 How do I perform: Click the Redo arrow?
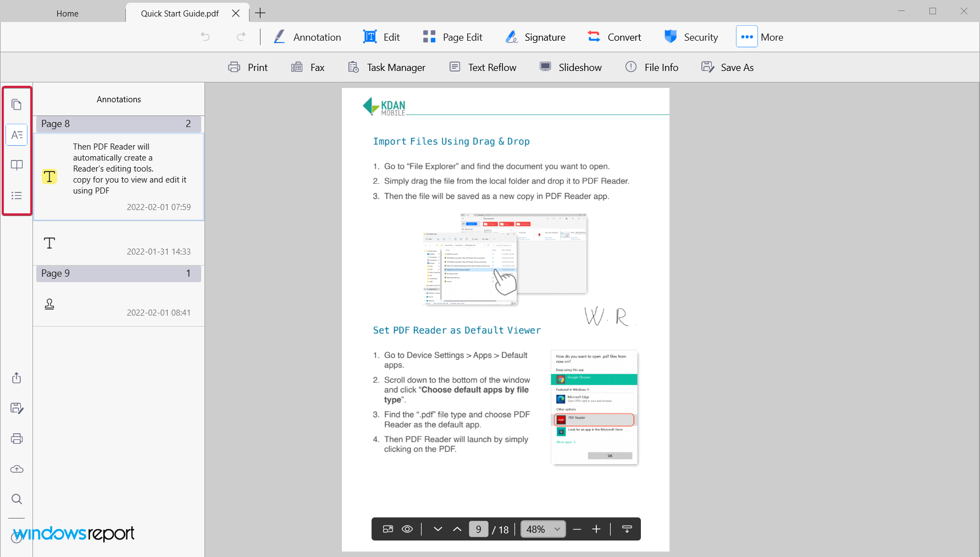(x=241, y=37)
